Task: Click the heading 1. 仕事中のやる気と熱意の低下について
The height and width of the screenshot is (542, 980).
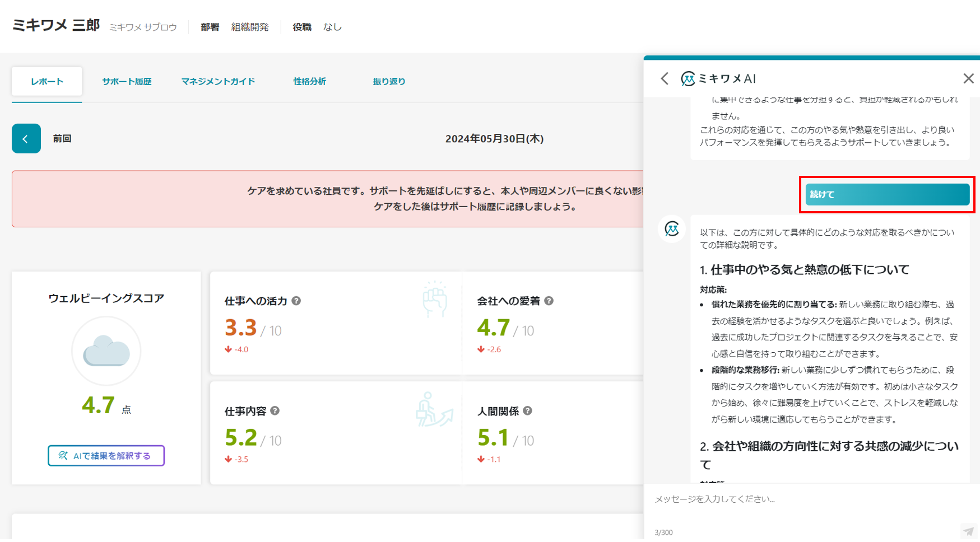Action: (x=805, y=270)
